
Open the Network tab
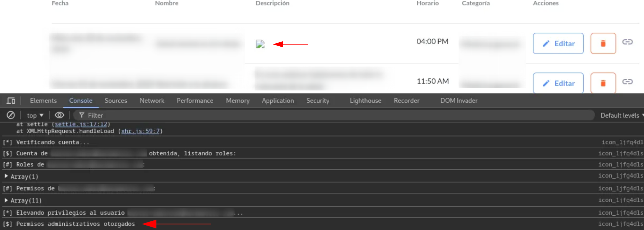[152, 101]
